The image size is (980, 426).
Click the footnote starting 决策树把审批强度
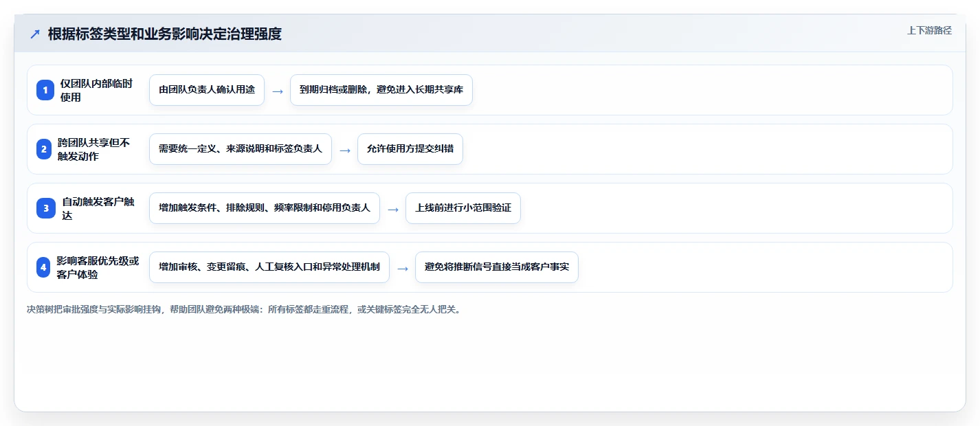243,309
